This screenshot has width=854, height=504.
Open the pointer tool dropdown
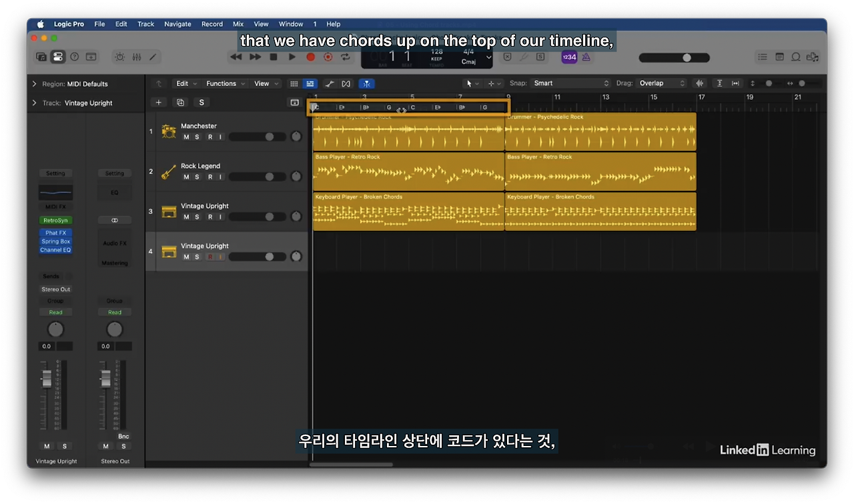click(x=472, y=83)
